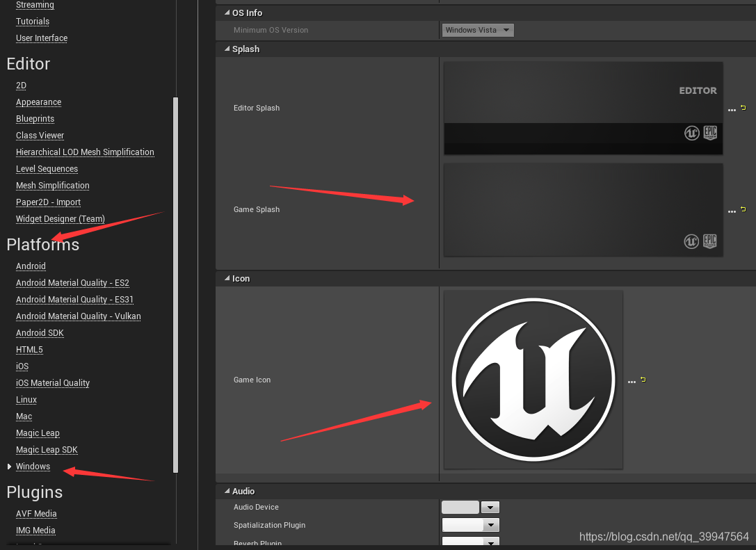This screenshot has width=756, height=550.
Task: Open Android Material Quality - ES31 settings
Action: (x=74, y=300)
